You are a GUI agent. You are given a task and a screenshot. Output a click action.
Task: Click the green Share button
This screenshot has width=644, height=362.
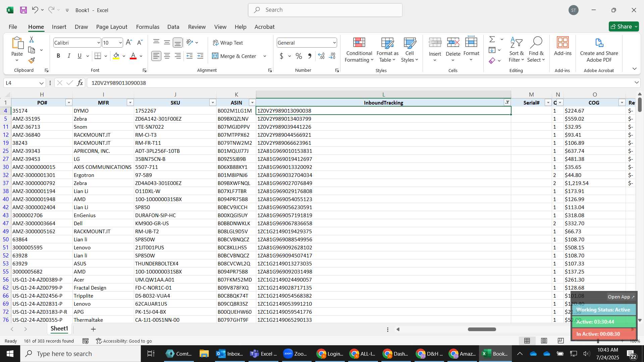(x=623, y=26)
